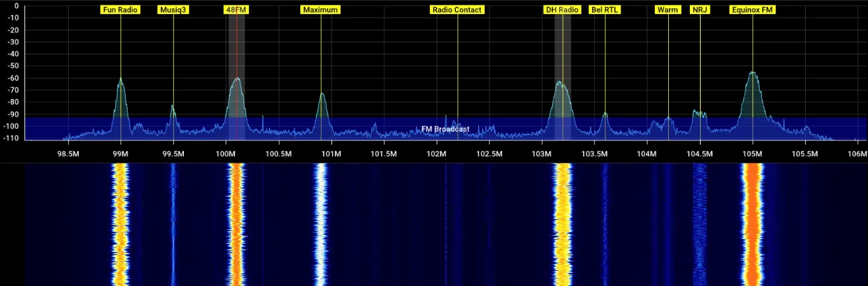The height and width of the screenshot is (286, 868).
Task: Select the Equinox FM bookmark label
Action: [x=753, y=10]
